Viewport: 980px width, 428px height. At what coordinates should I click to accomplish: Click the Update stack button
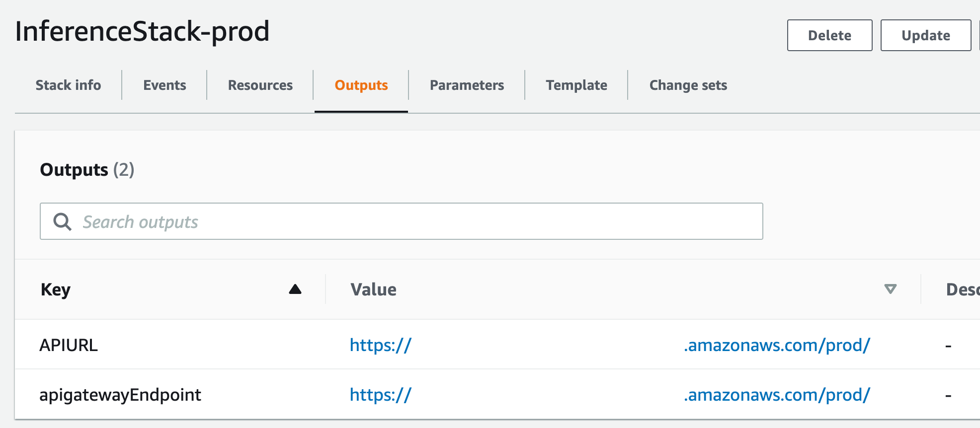pos(925,35)
